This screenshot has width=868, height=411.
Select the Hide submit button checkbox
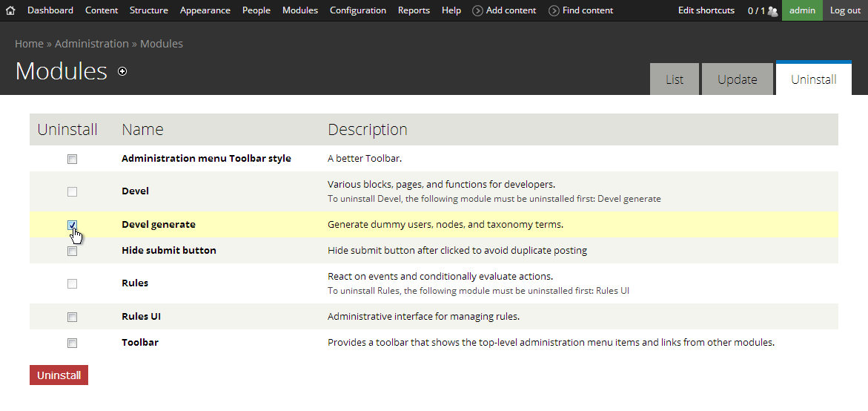(x=72, y=251)
